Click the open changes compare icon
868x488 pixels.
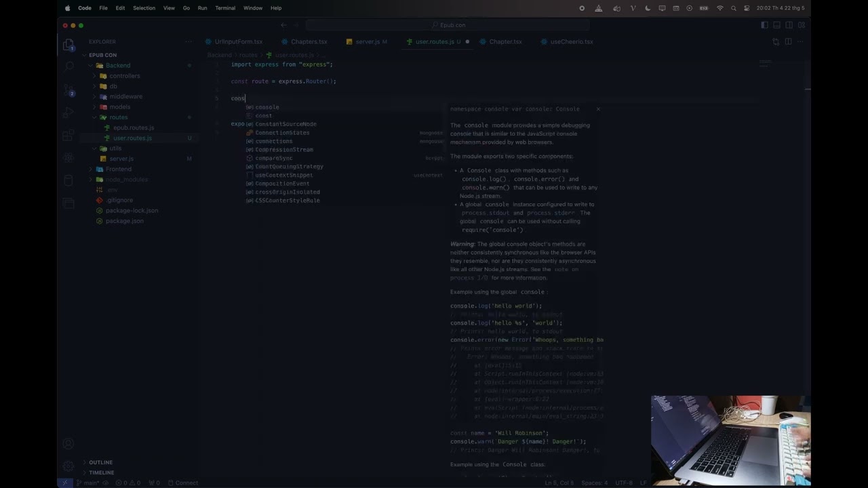tap(776, 41)
